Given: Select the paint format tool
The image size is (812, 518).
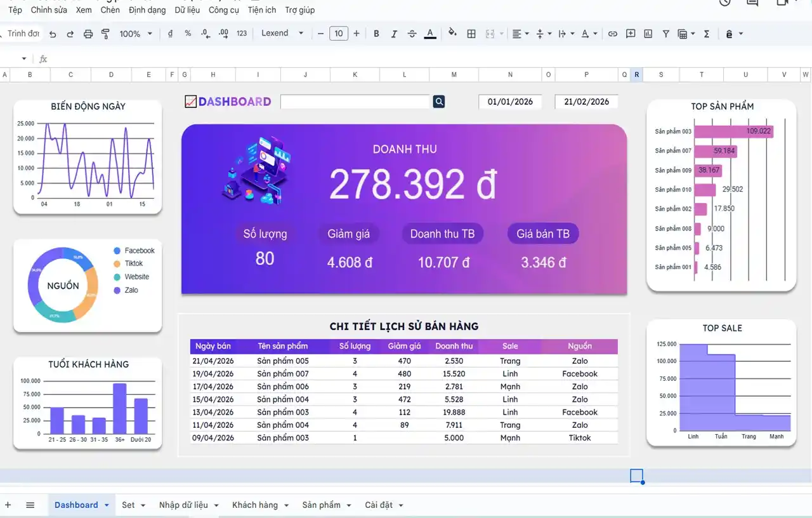Looking at the screenshot, I should [105, 34].
